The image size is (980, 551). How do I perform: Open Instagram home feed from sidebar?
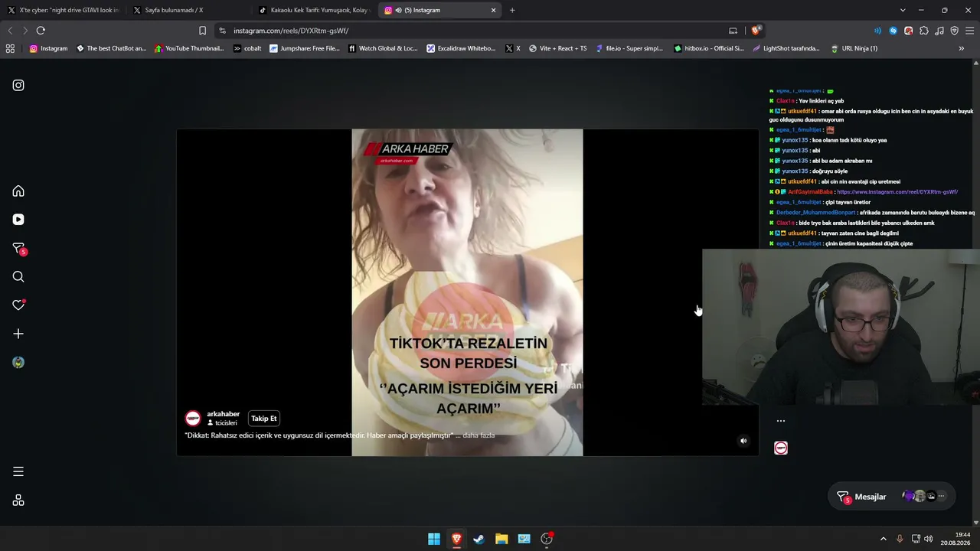pyautogui.click(x=18, y=191)
